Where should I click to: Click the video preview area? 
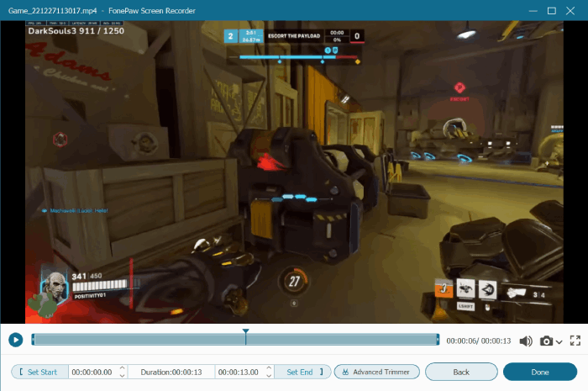click(x=294, y=172)
